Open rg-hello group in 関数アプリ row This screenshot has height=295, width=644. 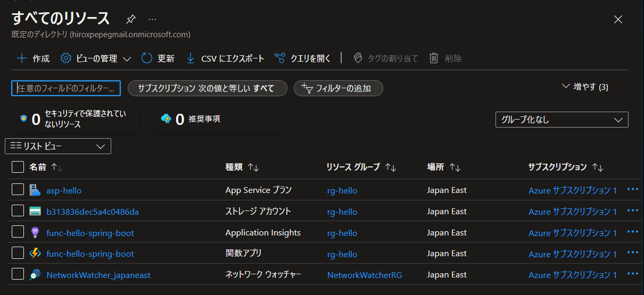(x=342, y=254)
